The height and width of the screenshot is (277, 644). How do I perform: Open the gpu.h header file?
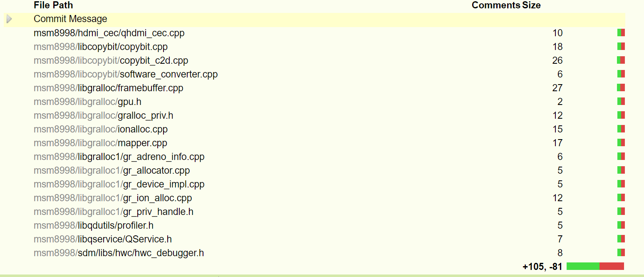point(88,102)
